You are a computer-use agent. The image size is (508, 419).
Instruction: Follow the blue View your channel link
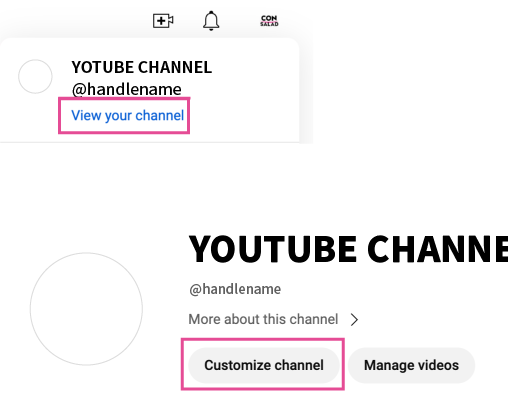(x=128, y=115)
